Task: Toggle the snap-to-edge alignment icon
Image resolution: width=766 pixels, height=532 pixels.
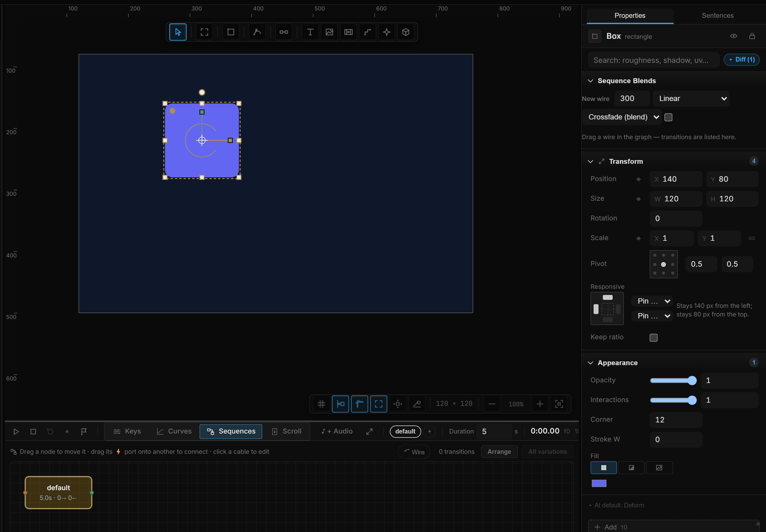Action: pyautogui.click(x=340, y=404)
